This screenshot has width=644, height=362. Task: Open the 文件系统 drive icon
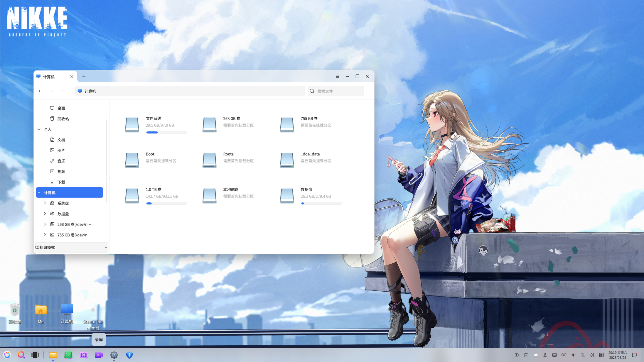click(x=132, y=125)
